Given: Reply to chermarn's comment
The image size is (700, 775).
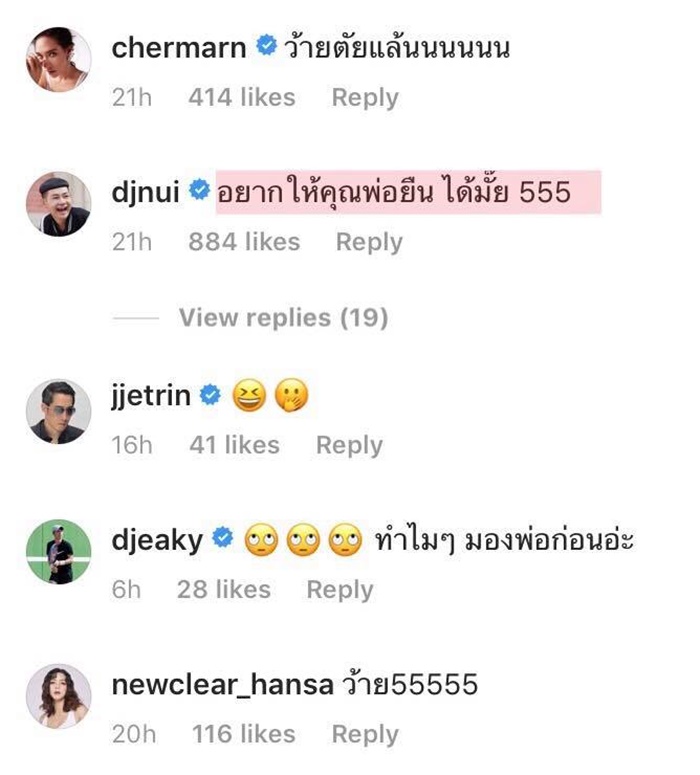Looking at the screenshot, I should [x=365, y=97].
